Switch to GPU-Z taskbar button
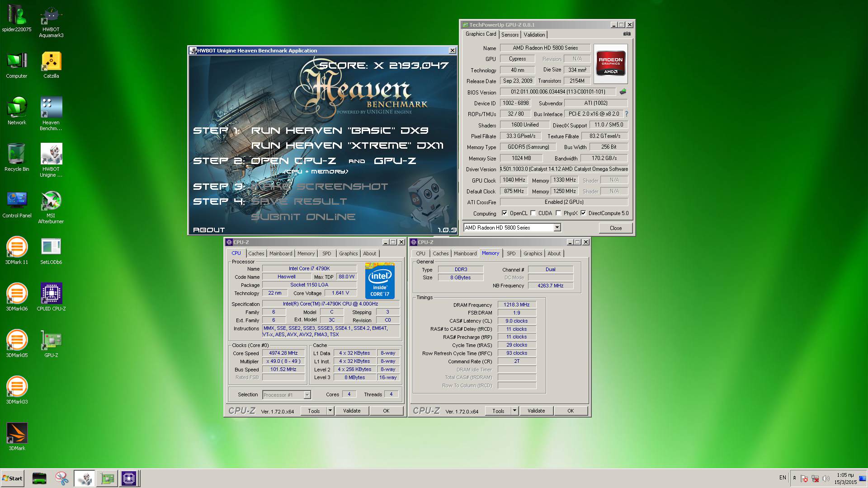This screenshot has width=868, height=488. tap(107, 478)
